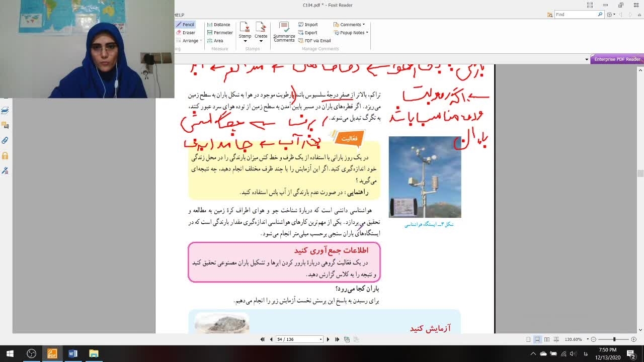Switch to continuous page view

(537, 339)
